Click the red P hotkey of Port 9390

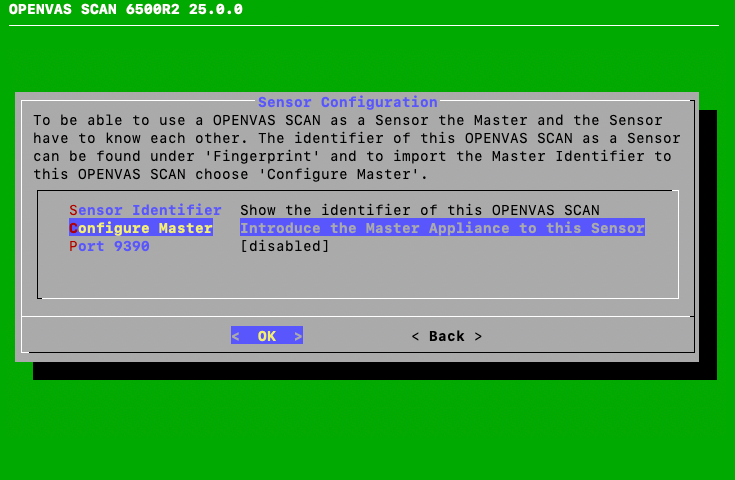pos(73,246)
